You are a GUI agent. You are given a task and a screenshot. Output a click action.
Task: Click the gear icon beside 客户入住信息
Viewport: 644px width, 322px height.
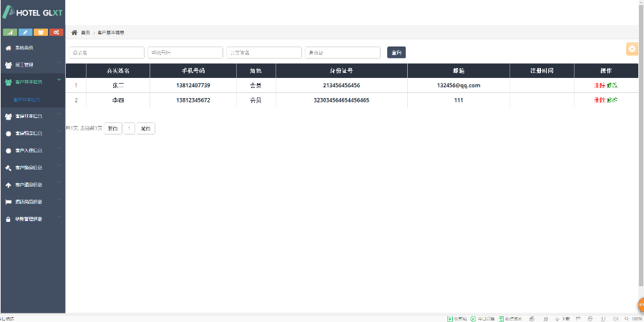coord(8,151)
